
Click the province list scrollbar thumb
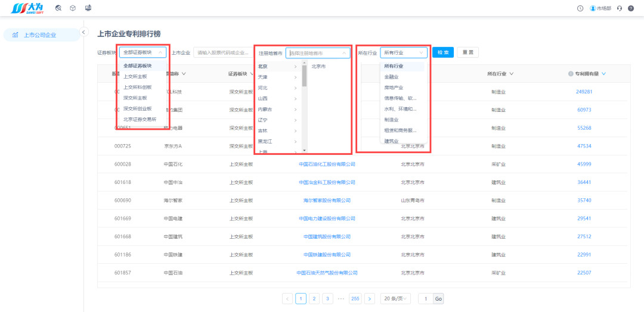pyautogui.click(x=304, y=76)
